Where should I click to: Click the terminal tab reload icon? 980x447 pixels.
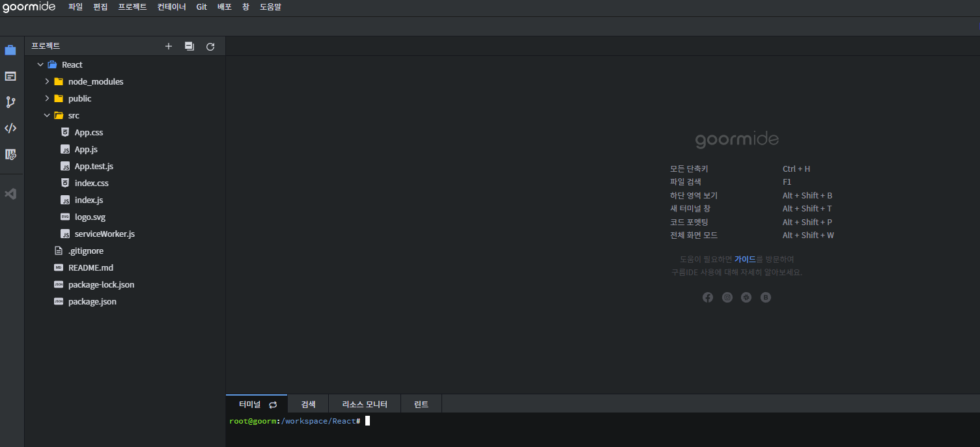(273, 405)
